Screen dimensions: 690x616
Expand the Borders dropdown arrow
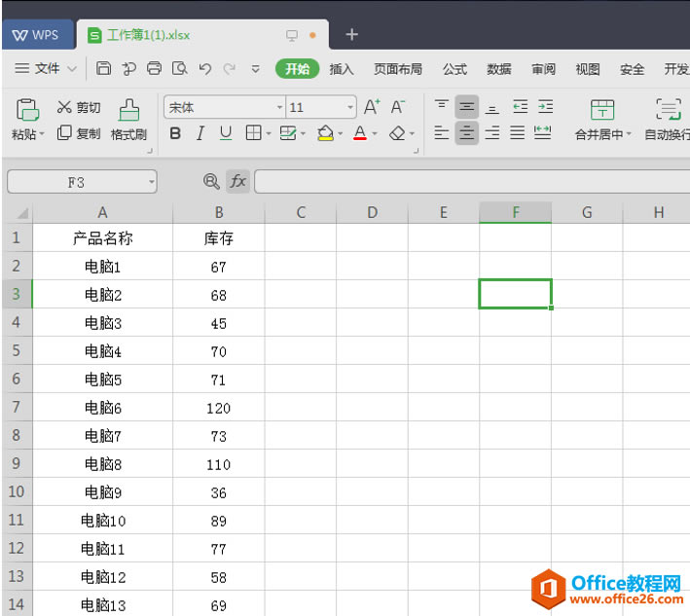[x=269, y=133]
